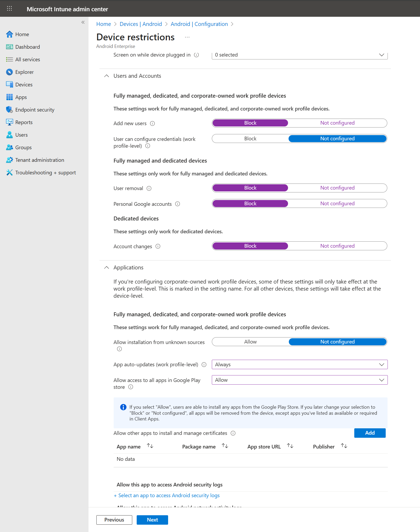Set User can configure credentials to Block
This screenshot has height=532, width=420.
coord(250,139)
